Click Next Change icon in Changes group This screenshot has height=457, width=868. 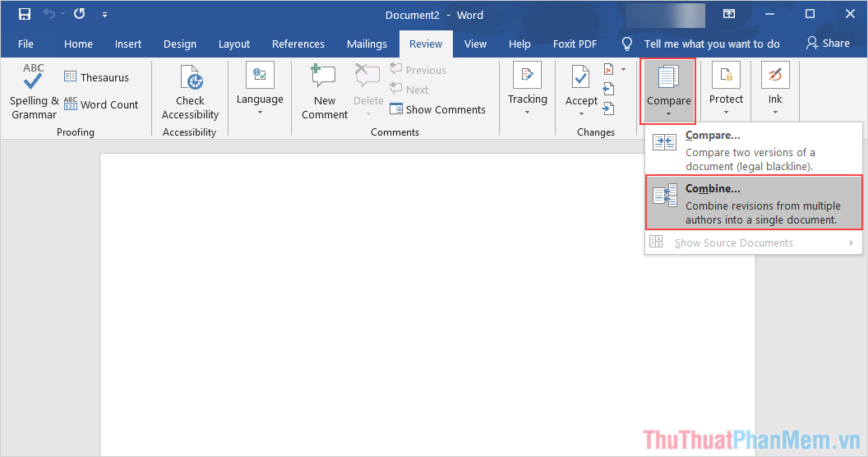608,108
